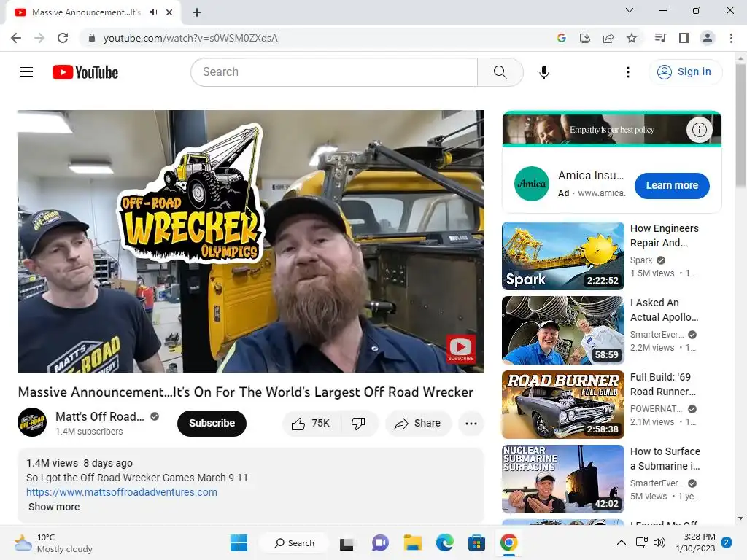Click the 'I Asked An Actual Apollo...' title
The height and width of the screenshot is (560, 747).
click(664, 310)
